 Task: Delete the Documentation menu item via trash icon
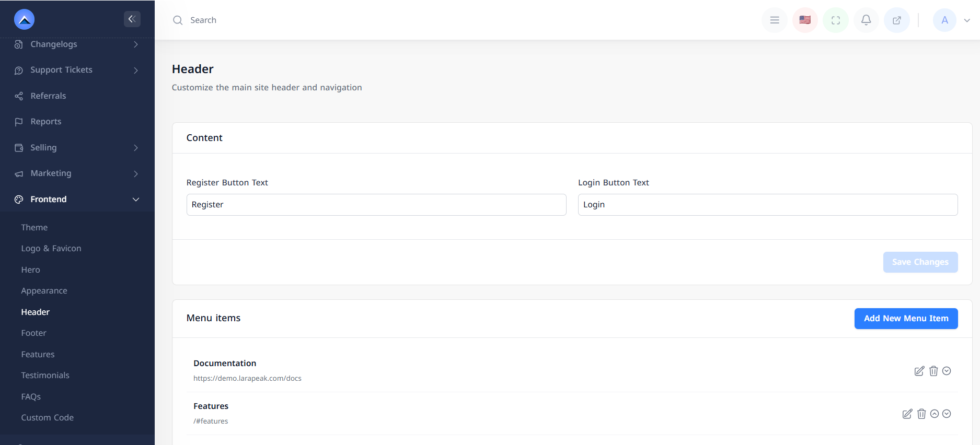tap(933, 371)
